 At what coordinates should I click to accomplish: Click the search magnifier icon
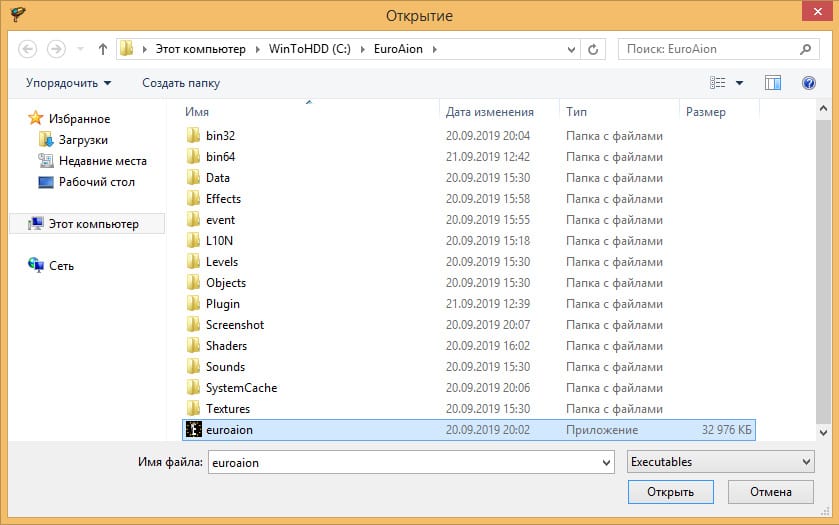pyautogui.click(x=805, y=48)
